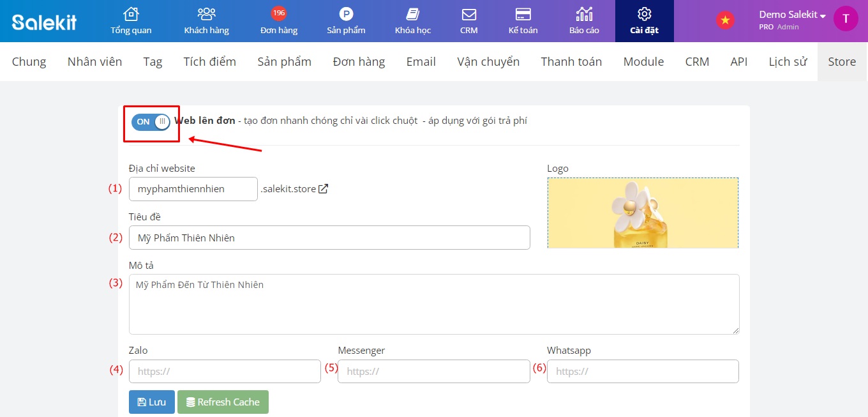The height and width of the screenshot is (417, 868).
Task: Switch to the Vận chuyển tab
Action: point(488,61)
